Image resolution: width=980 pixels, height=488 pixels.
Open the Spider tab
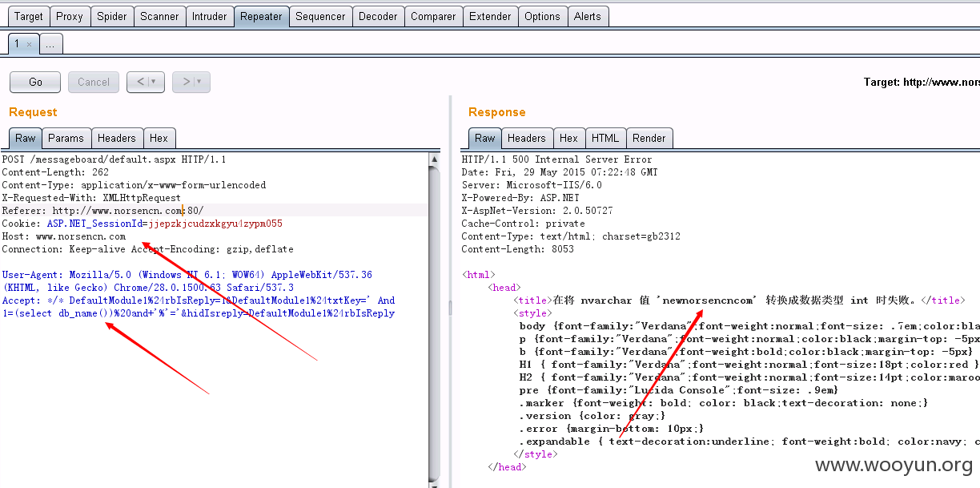111,16
